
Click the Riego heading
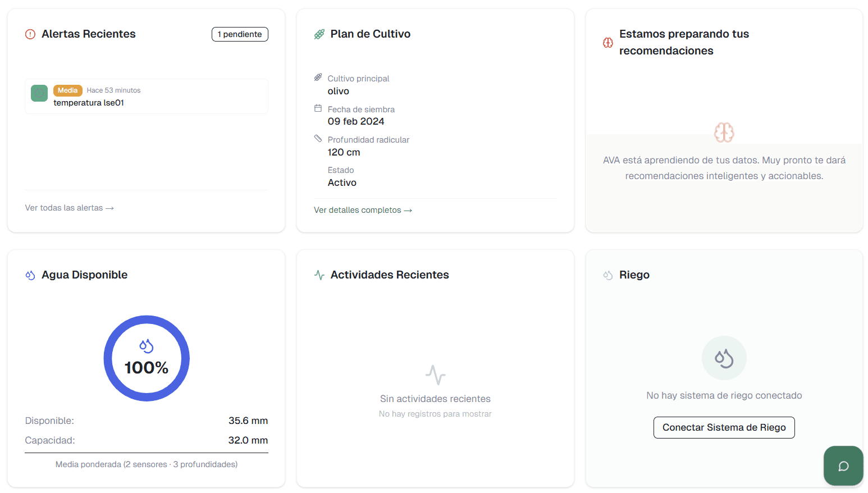point(634,275)
